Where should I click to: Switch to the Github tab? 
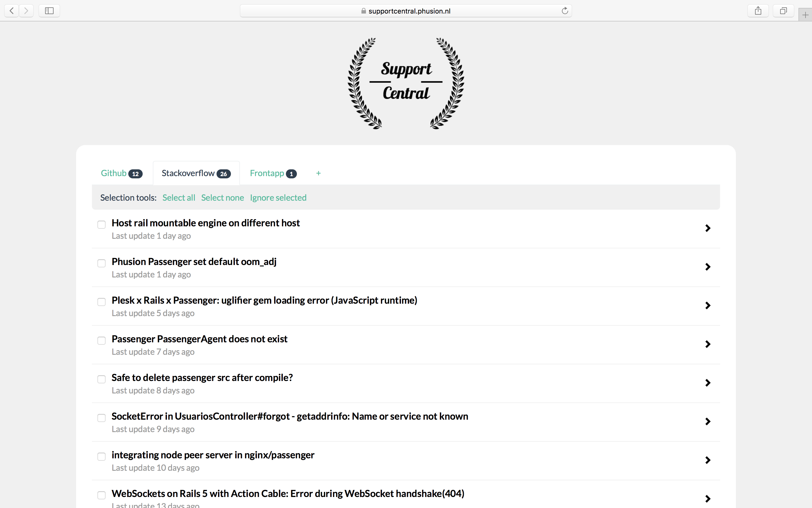point(122,173)
